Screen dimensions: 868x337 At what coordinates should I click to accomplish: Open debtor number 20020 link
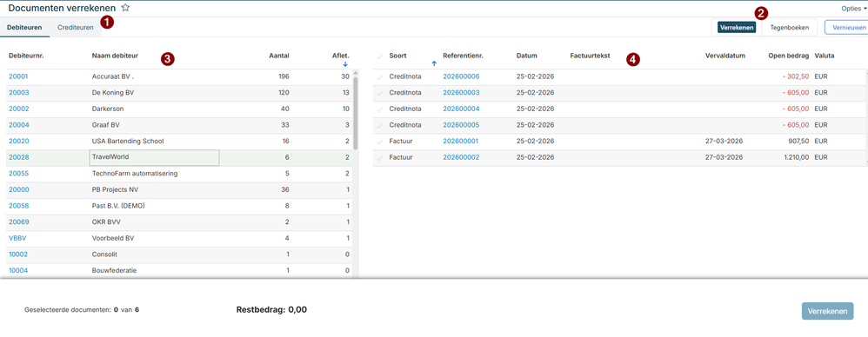point(19,141)
